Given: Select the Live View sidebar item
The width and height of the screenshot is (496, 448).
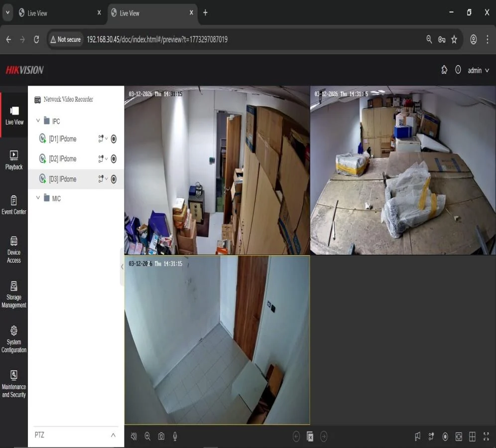Looking at the screenshot, I should tap(14, 115).
